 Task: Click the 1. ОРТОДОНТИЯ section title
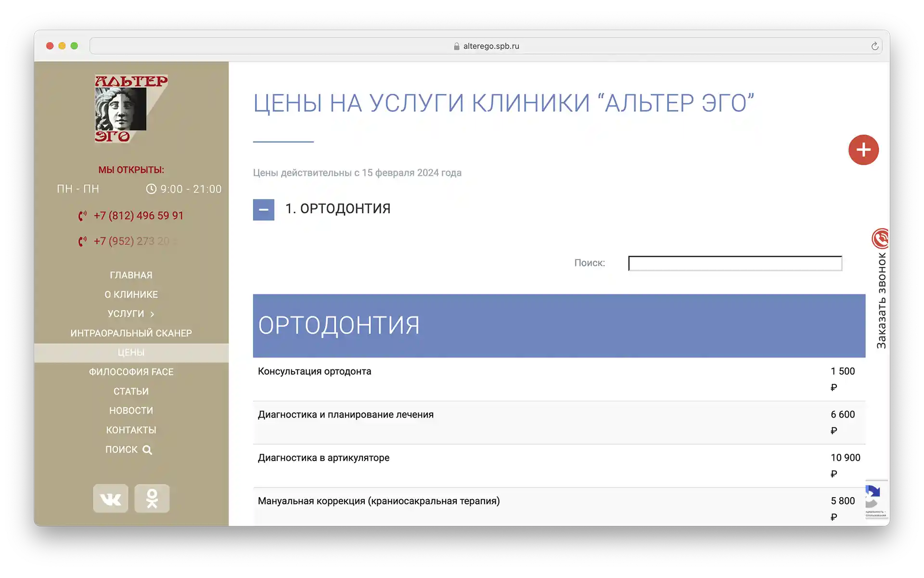[x=338, y=209]
